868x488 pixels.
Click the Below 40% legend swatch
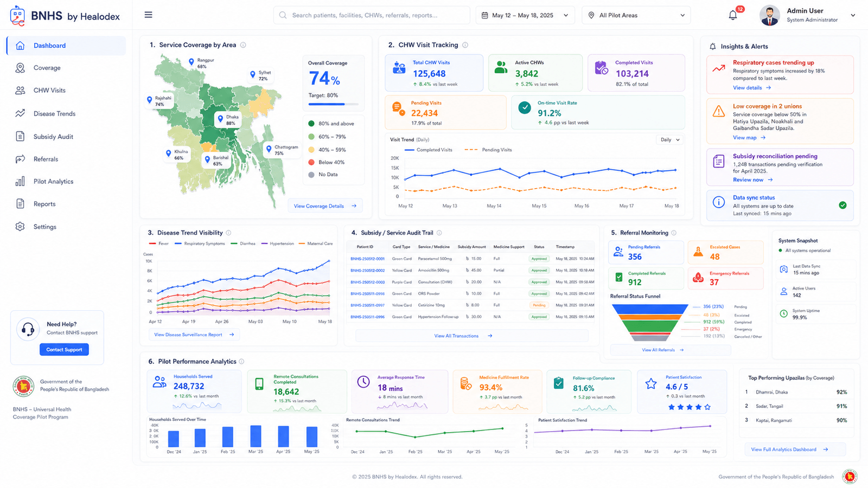click(x=311, y=162)
